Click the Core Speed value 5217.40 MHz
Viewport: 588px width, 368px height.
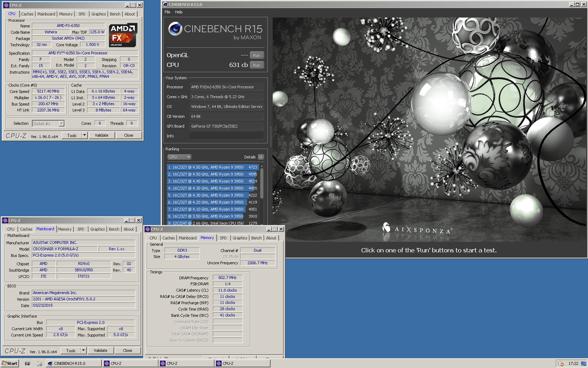pyautogui.click(x=48, y=91)
